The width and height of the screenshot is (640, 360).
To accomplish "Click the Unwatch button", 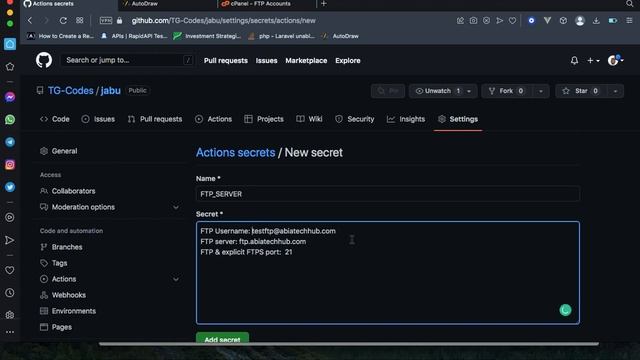I will coord(437,91).
